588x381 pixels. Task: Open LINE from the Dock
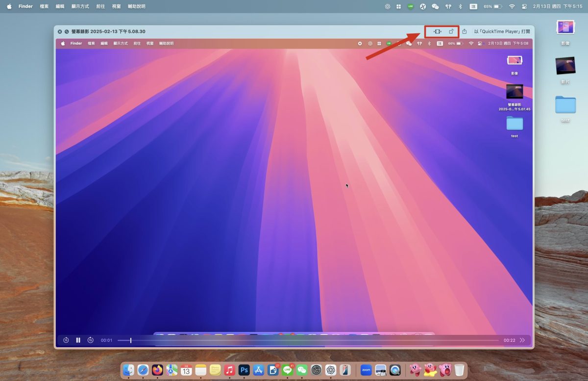click(288, 370)
